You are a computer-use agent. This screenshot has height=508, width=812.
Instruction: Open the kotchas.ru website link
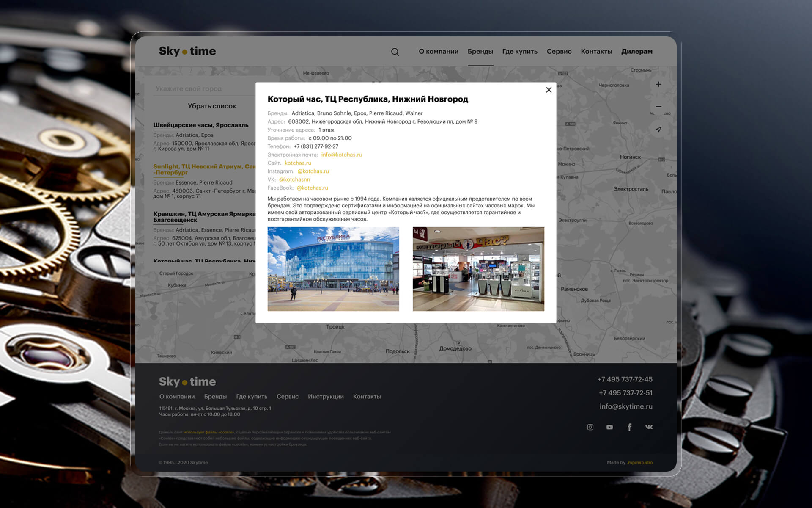click(x=298, y=163)
